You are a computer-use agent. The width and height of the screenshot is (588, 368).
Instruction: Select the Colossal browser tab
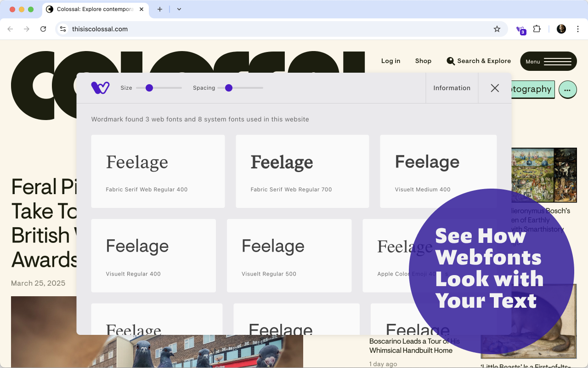(x=92, y=9)
